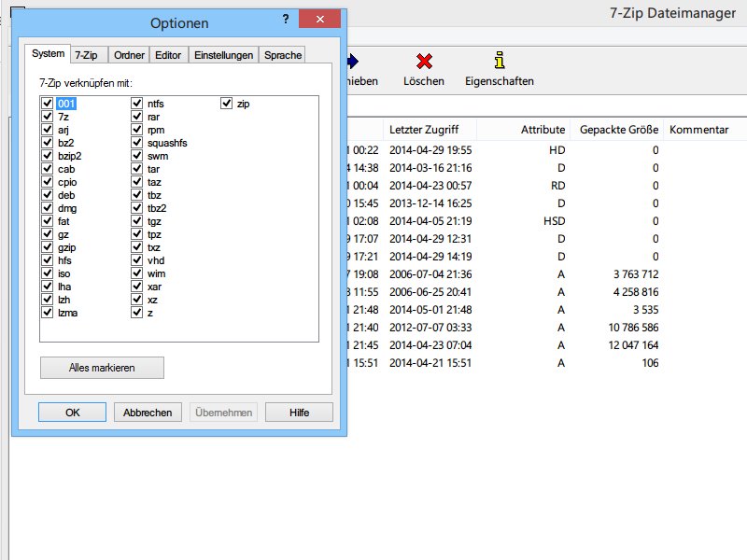Viewport: 747px width, 560px height.
Task: Click the access date 2012-07-07 03:33
Action: [x=430, y=328]
